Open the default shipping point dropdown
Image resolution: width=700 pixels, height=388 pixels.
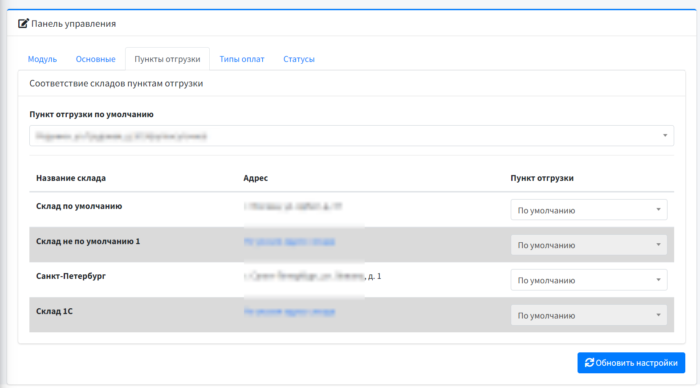[352, 136]
